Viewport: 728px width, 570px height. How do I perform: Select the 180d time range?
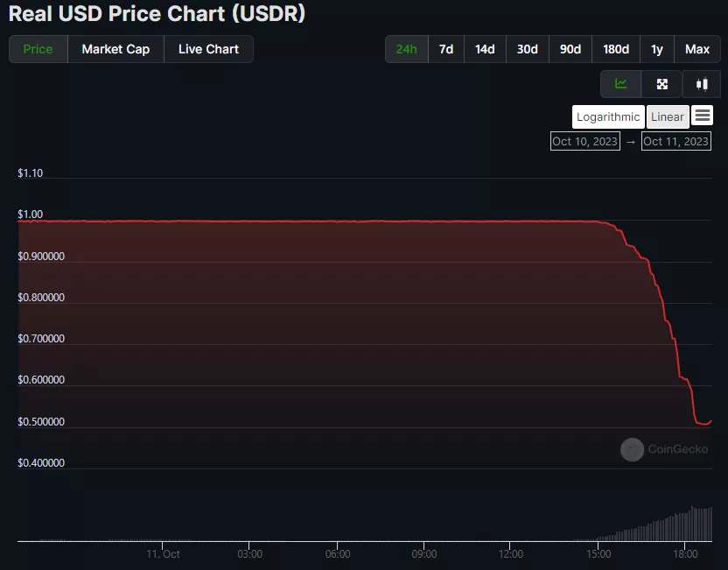pos(616,49)
